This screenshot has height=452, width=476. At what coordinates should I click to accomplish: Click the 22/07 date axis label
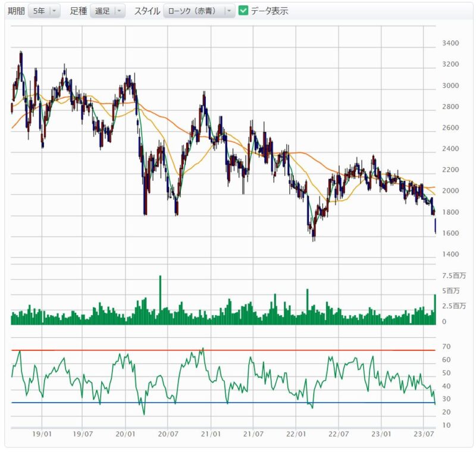pyautogui.click(x=339, y=434)
